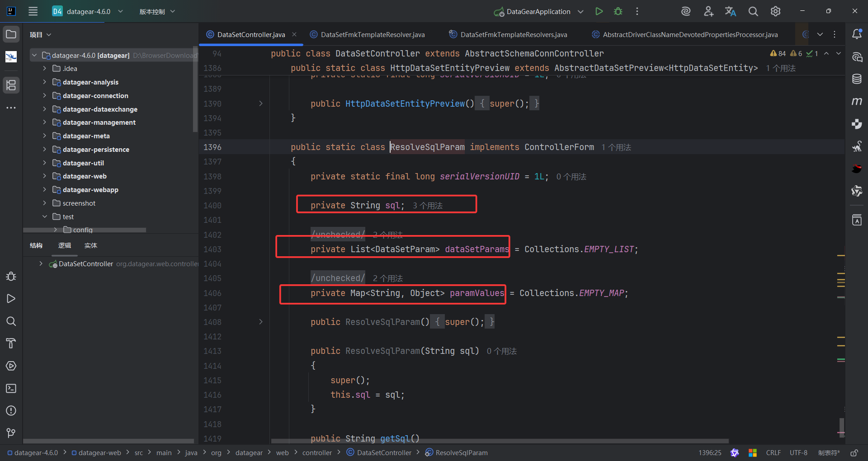The height and width of the screenshot is (461, 868).
Task: Click '1 个用法' beside ResolveSqlParam class
Action: 616,147
